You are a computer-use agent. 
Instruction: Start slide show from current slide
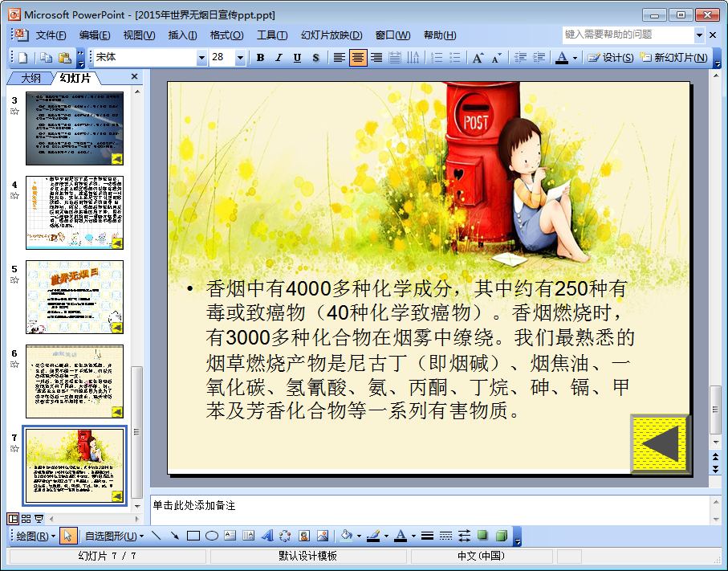[x=39, y=519]
